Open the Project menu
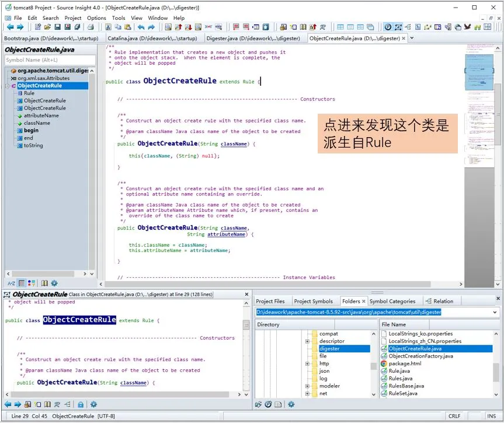 point(73,18)
